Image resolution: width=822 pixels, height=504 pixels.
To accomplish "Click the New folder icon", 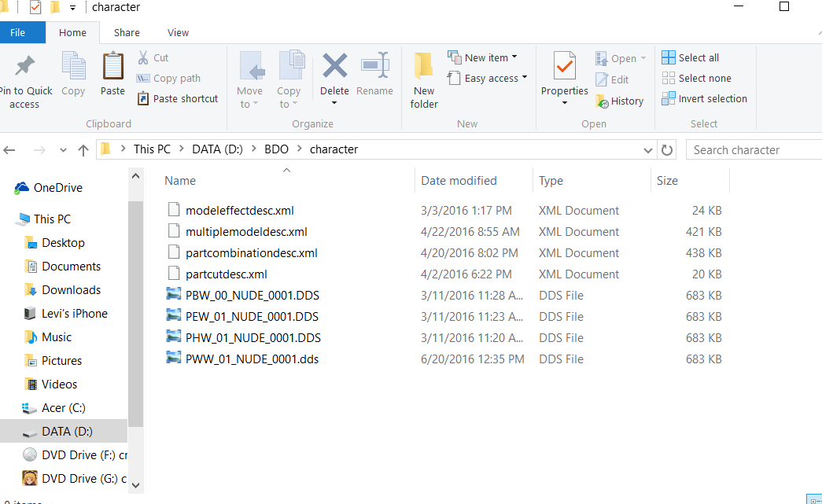I will (424, 68).
